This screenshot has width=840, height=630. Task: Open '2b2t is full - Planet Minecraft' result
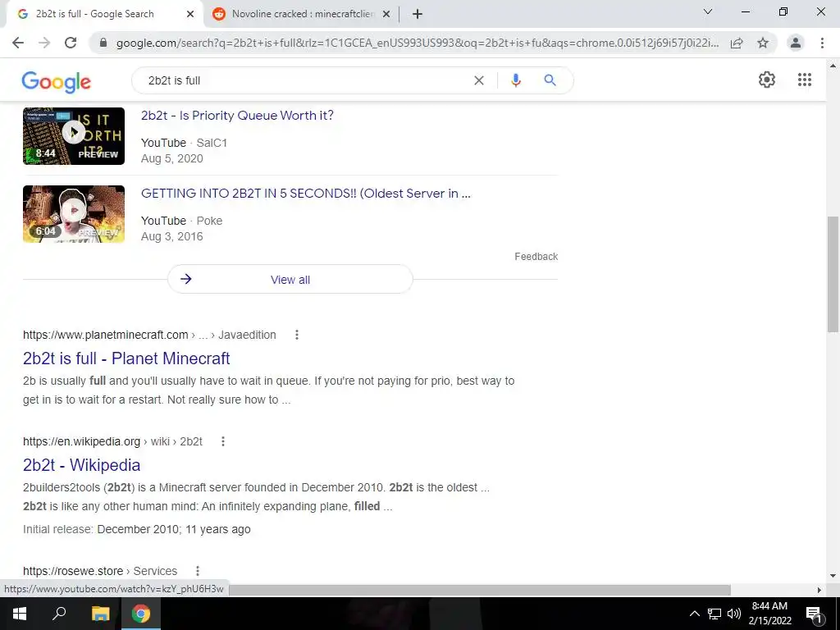tap(126, 358)
